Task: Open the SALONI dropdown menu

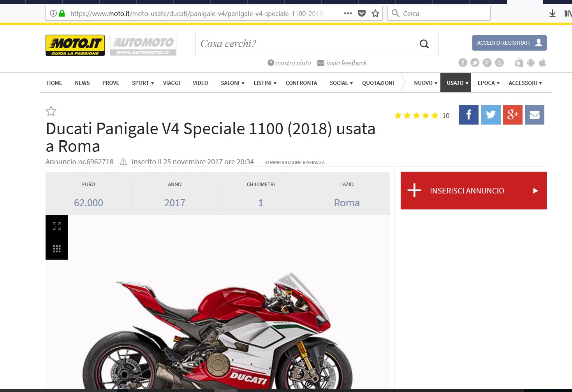Action: tap(232, 83)
